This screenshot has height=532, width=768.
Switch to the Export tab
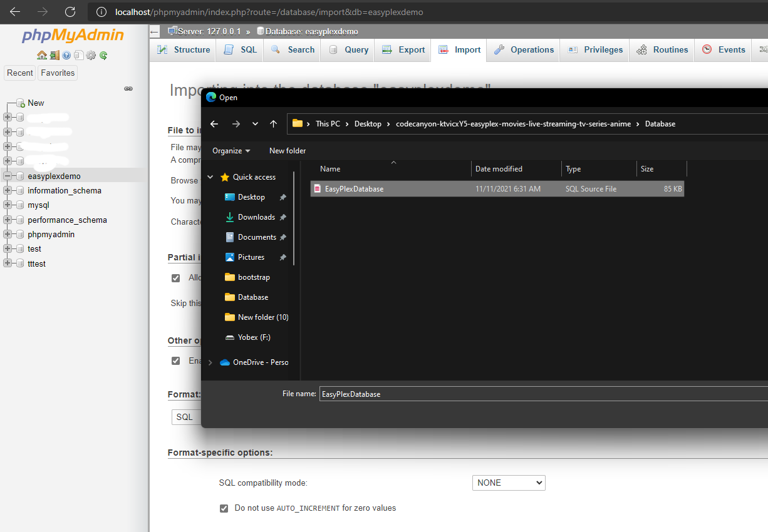coord(403,49)
